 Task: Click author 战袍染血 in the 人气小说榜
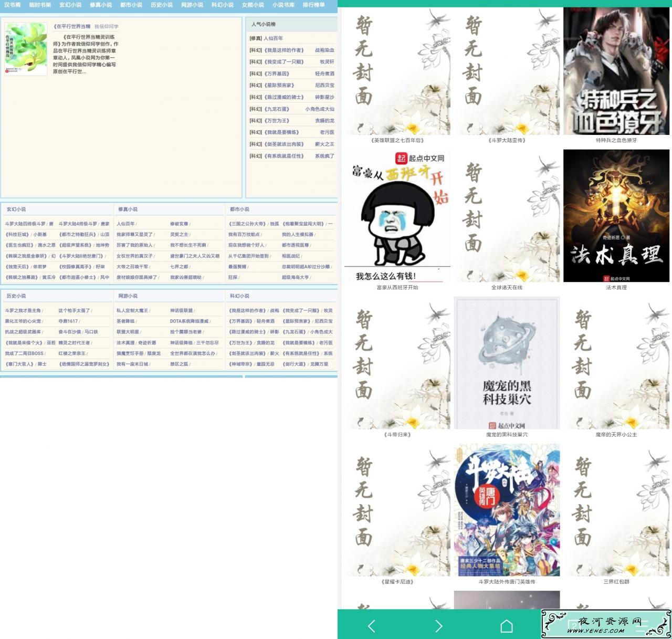(324, 50)
